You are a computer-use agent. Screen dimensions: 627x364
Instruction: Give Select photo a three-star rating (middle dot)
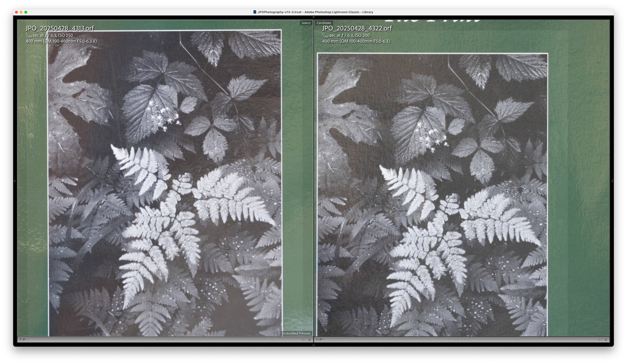pos(165,340)
